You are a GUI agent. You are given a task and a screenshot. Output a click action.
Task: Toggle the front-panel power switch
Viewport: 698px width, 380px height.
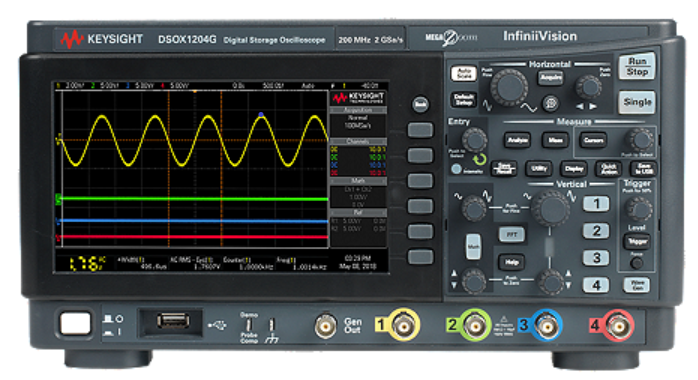tap(75, 323)
